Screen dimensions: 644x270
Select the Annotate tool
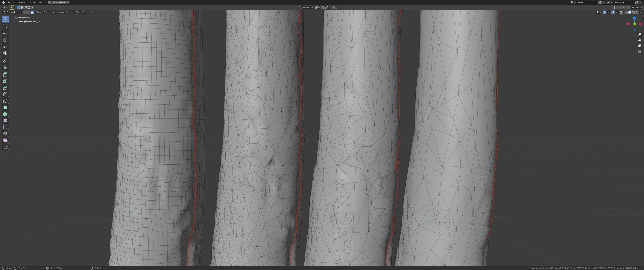[5, 61]
